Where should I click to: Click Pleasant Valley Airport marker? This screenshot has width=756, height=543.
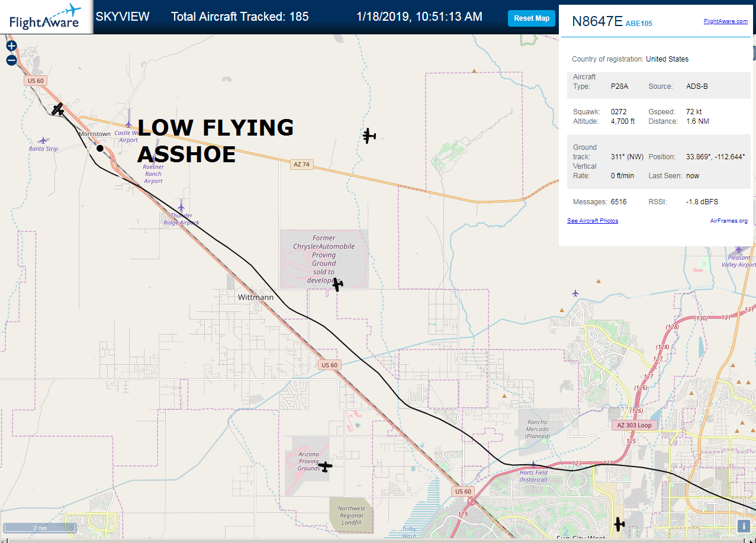coord(738,249)
